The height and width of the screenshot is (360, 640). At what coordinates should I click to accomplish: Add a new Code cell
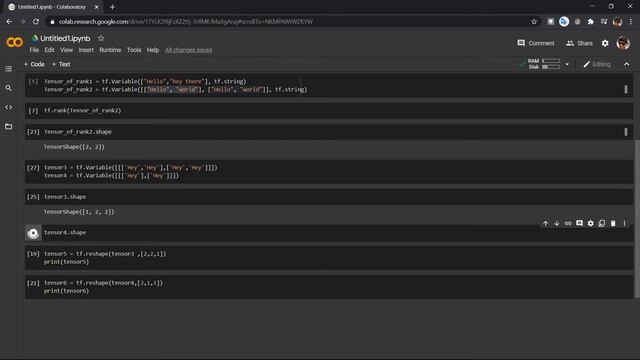[34, 64]
